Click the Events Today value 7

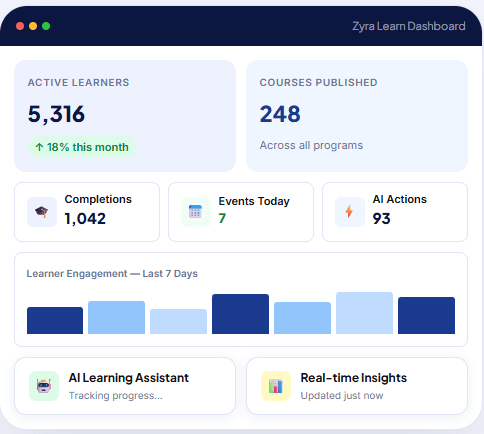point(222,218)
